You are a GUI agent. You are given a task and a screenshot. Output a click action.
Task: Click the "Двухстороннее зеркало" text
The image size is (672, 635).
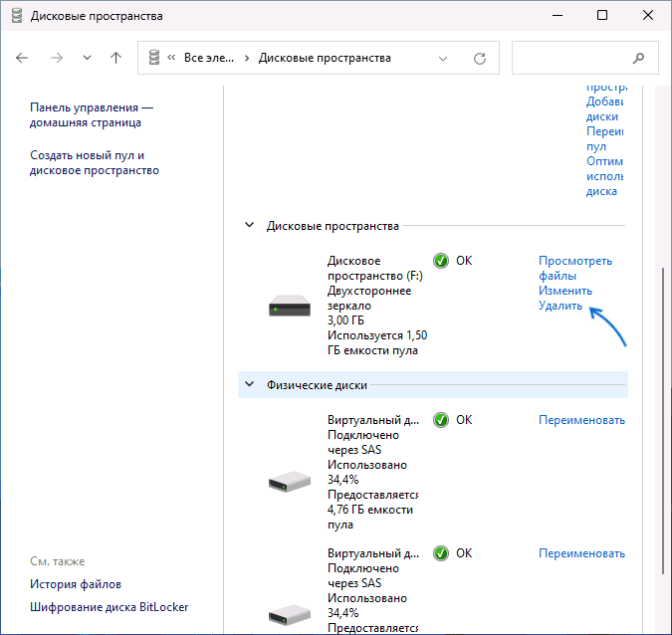pyautogui.click(x=369, y=299)
